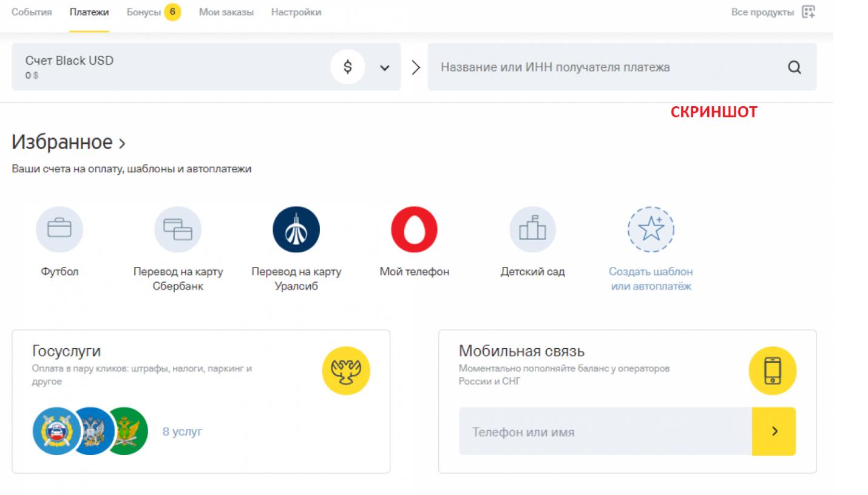Click the Все продукты link
This screenshot has height=495, width=868.
(x=762, y=12)
